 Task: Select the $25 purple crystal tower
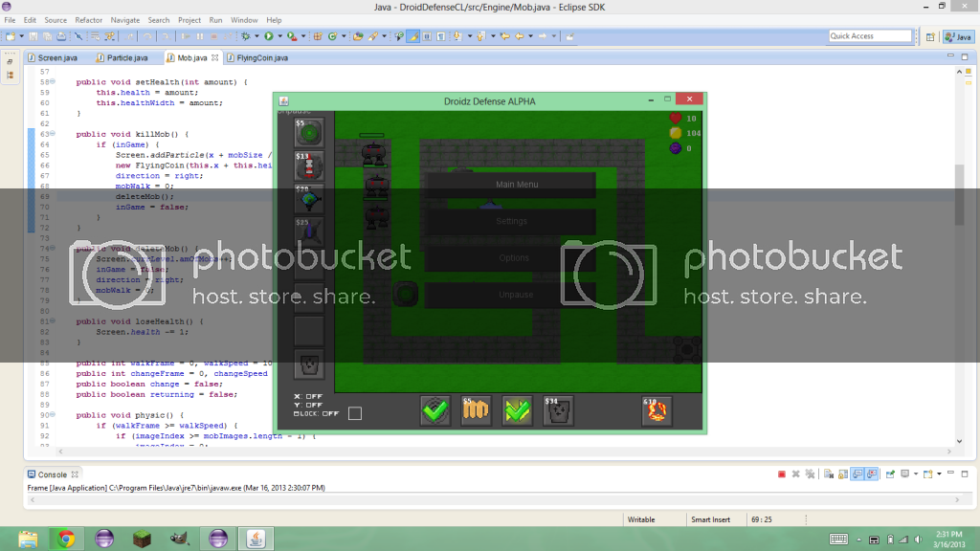coord(309,231)
